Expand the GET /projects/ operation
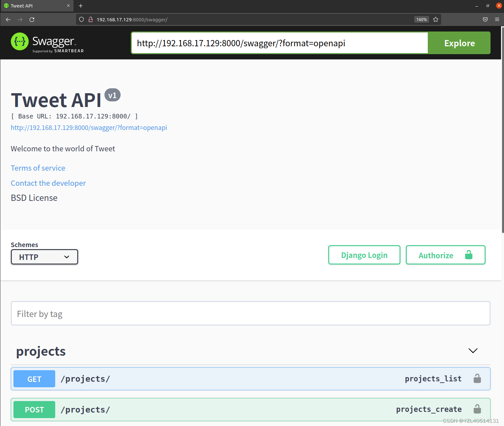 251,379
